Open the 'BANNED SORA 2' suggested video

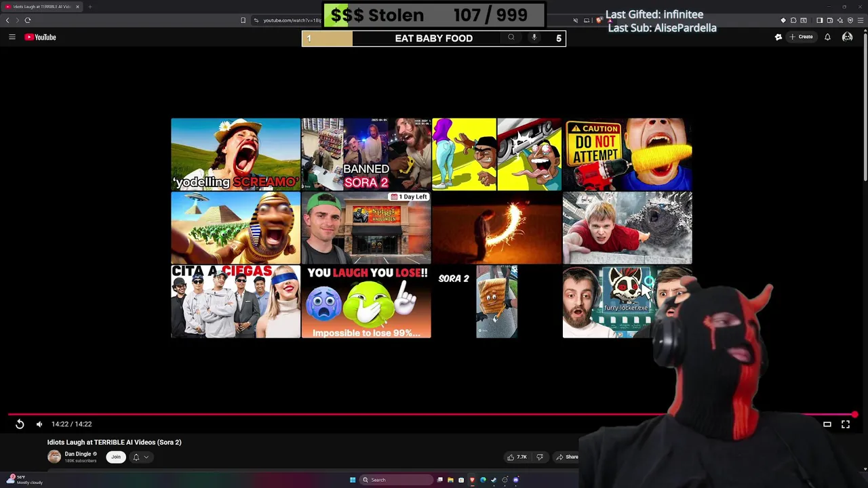366,154
